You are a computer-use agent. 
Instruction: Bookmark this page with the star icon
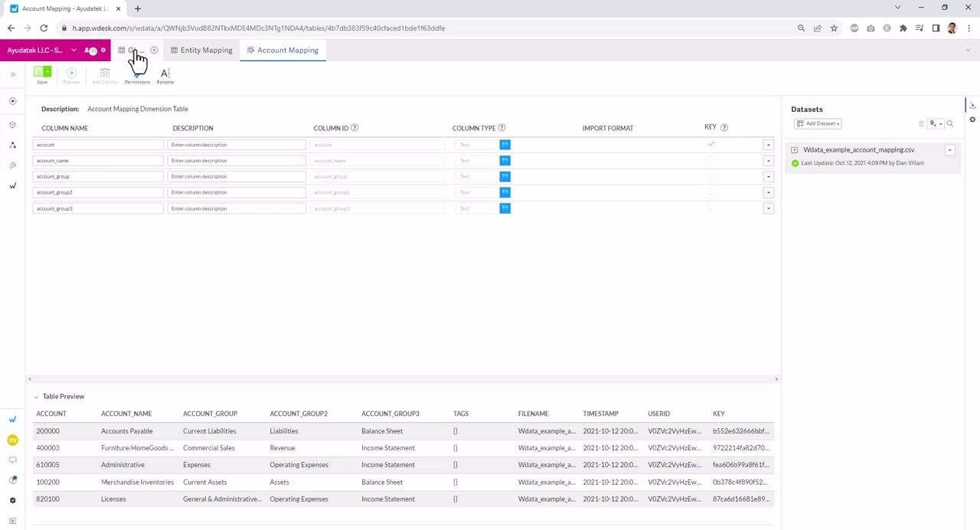coord(834,28)
